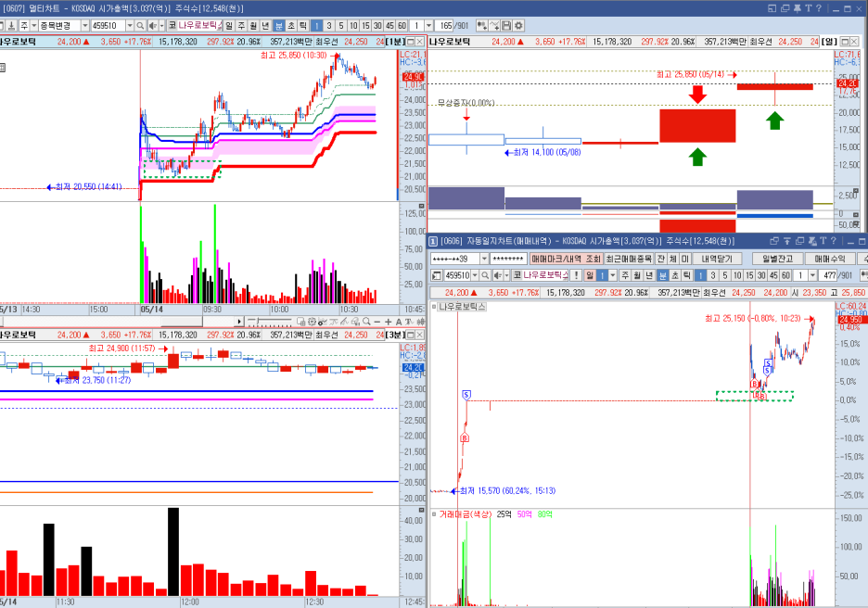
Task: Select 일 (daily) period in multi-chart toolbar
Action: (229, 25)
